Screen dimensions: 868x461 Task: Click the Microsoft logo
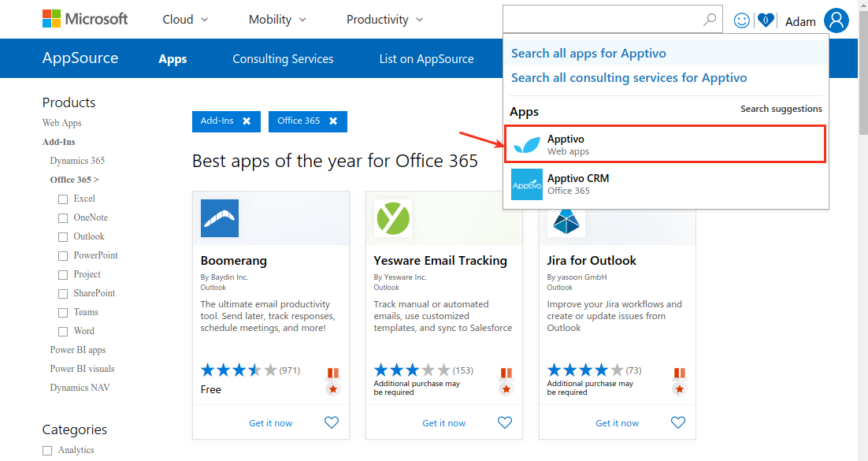pyautogui.click(x=85, y=19)
